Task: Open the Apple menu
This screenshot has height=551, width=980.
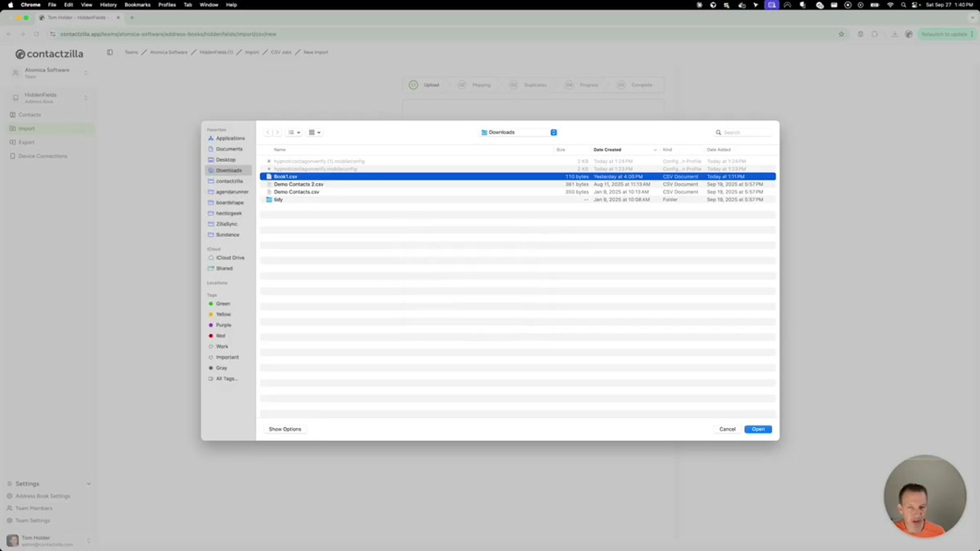Action: (10, 5)
